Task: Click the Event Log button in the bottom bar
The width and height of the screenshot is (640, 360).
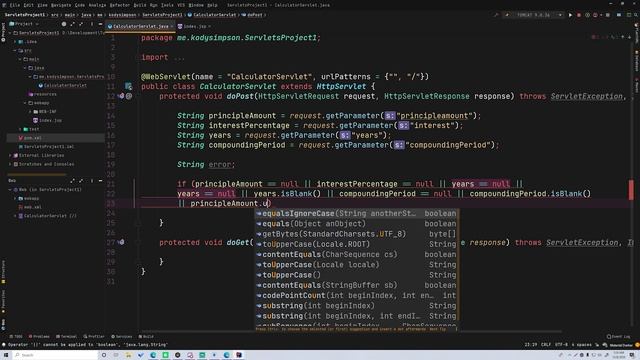Action: 618,337
